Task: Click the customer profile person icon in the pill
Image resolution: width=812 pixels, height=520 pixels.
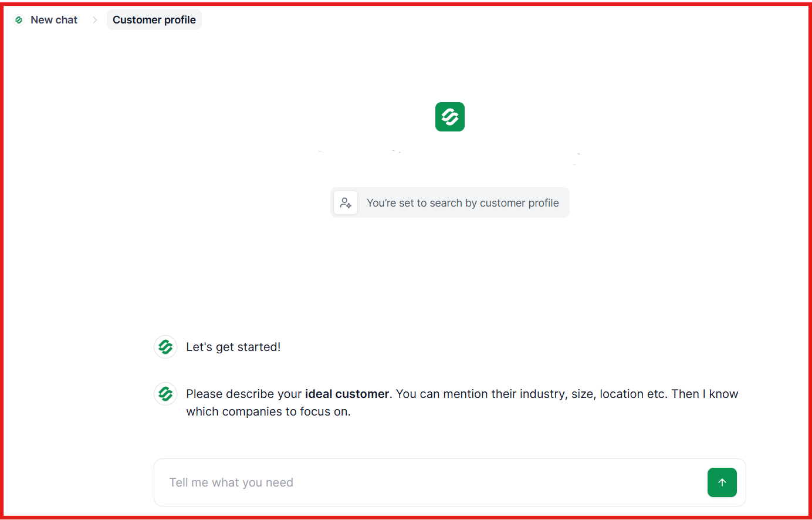Action: click(x=346, y=202)
